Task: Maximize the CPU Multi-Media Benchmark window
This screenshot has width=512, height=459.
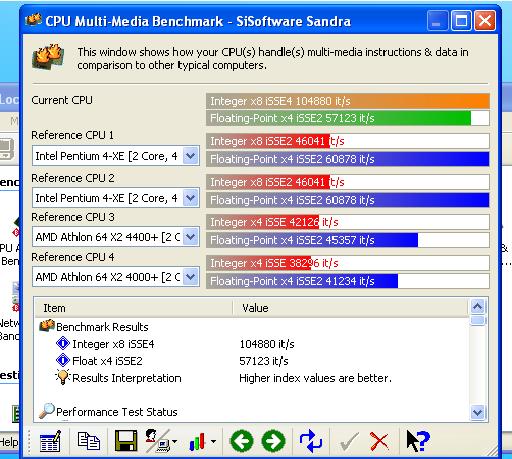Action: pos(461,21)
